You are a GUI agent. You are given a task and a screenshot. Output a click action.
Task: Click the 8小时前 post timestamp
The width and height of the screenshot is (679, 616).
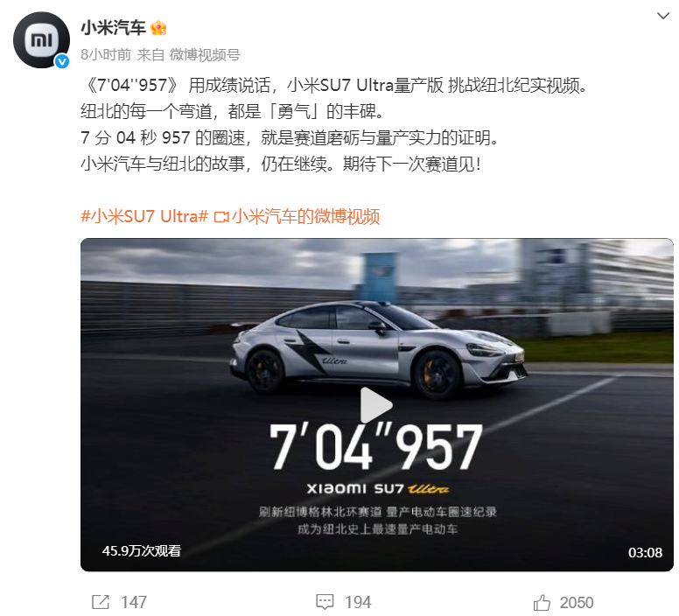click(x=106, y=55)
